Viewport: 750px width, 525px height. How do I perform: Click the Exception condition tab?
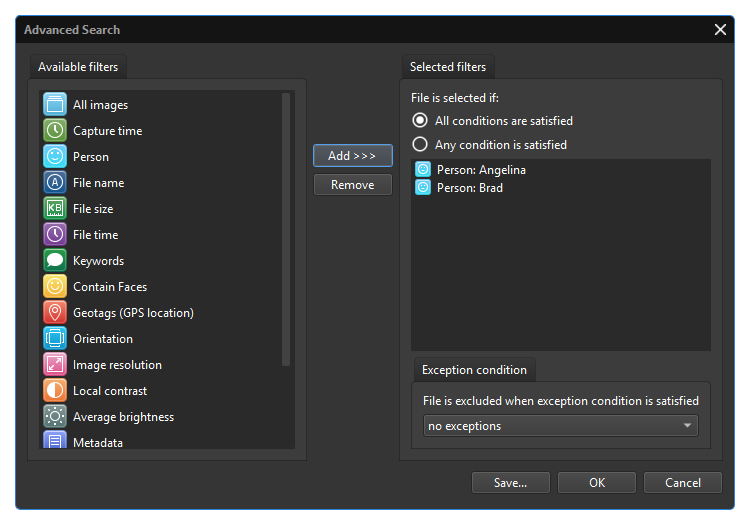pos(474,370)
